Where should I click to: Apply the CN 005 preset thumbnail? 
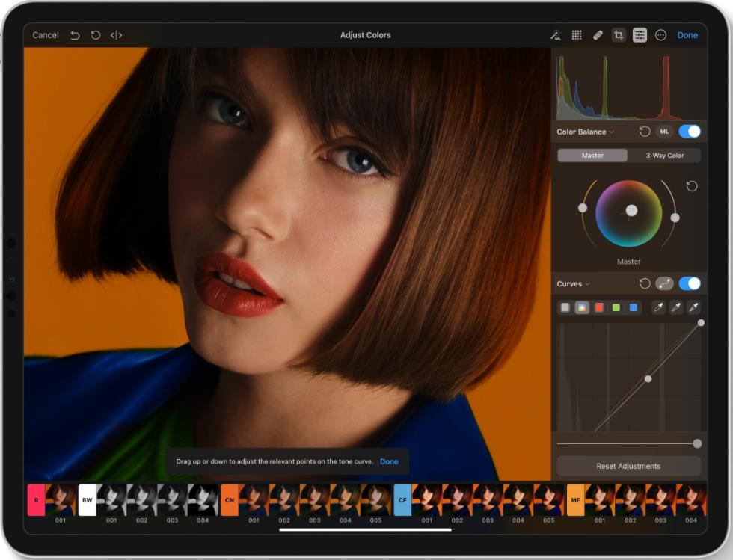375,500
